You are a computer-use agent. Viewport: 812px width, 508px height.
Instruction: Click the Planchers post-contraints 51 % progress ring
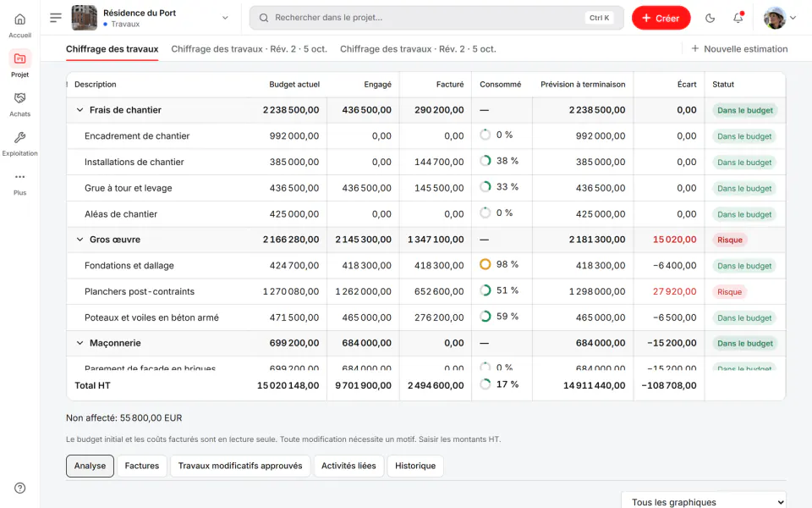coord(486,290)
